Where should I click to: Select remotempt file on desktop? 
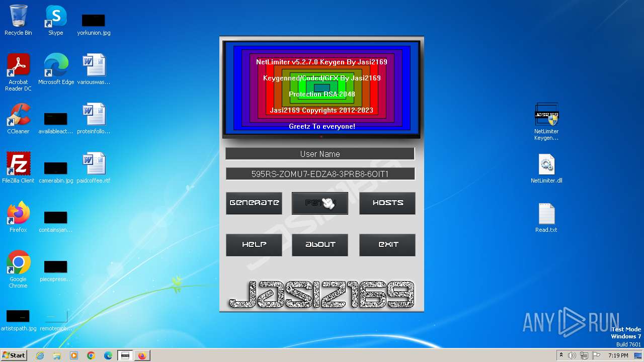(56, 319)
